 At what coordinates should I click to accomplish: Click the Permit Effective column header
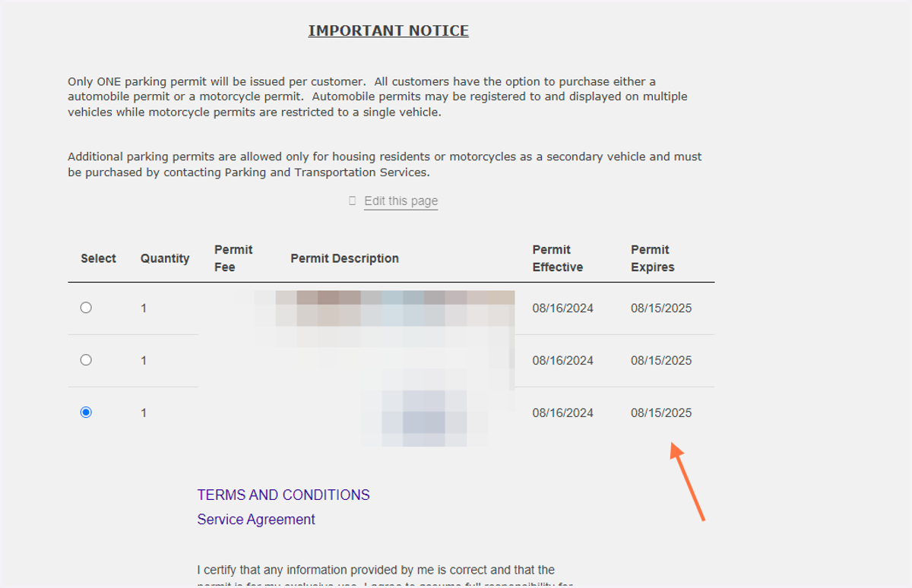tap(558, 258)
